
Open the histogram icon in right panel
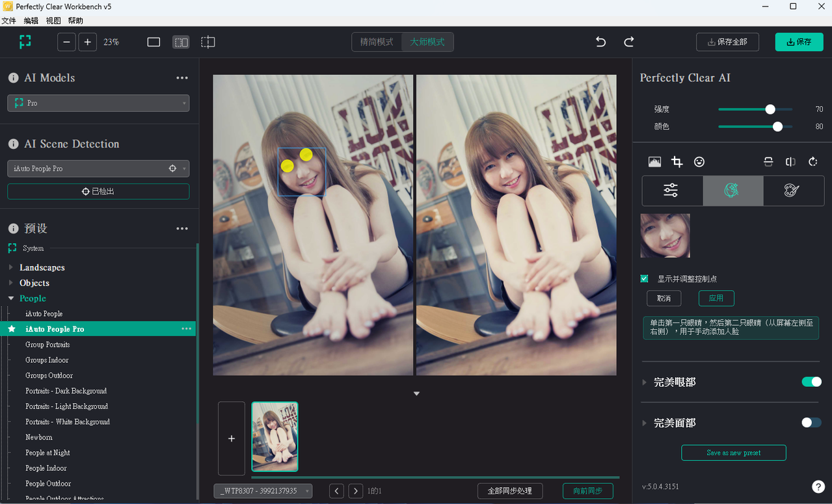[654, 162]
